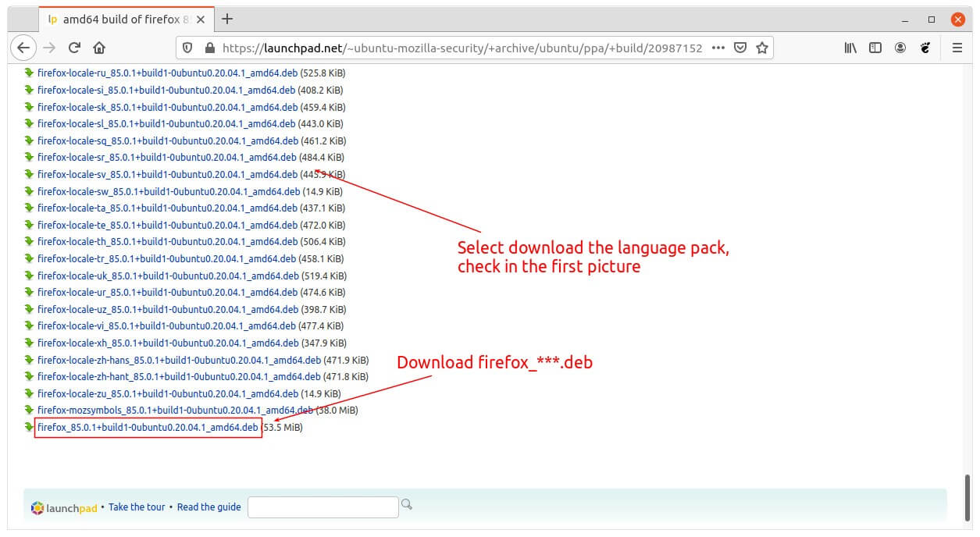Screen dimensions: 980x537
Task: Download firefox-locale-sw deb link
Action: (169, 191)
